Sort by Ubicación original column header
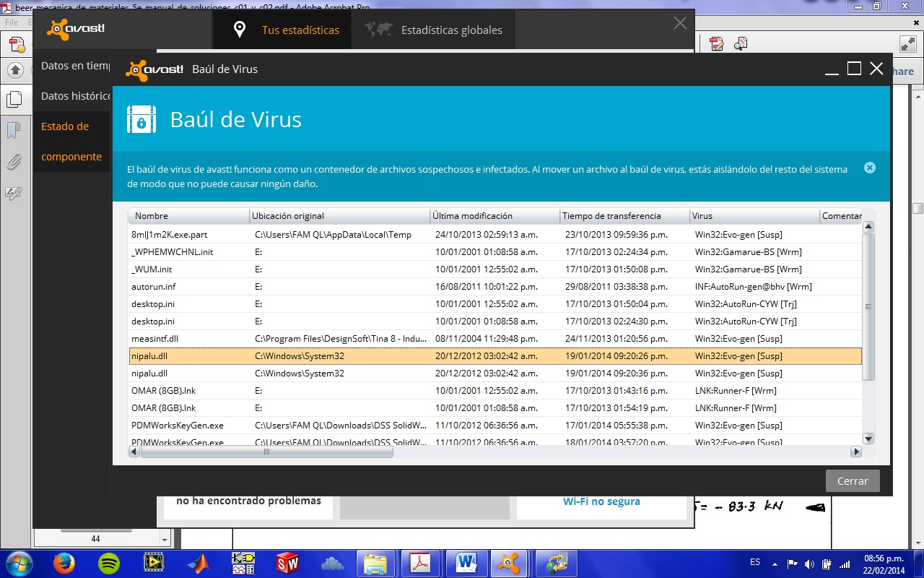The height and width of the screenshot is (578, 924). pos(339,216)
